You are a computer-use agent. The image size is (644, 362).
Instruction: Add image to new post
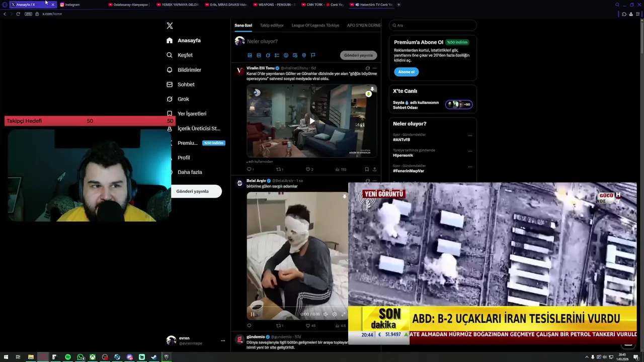pyautogui.click(x=250, y=55)
